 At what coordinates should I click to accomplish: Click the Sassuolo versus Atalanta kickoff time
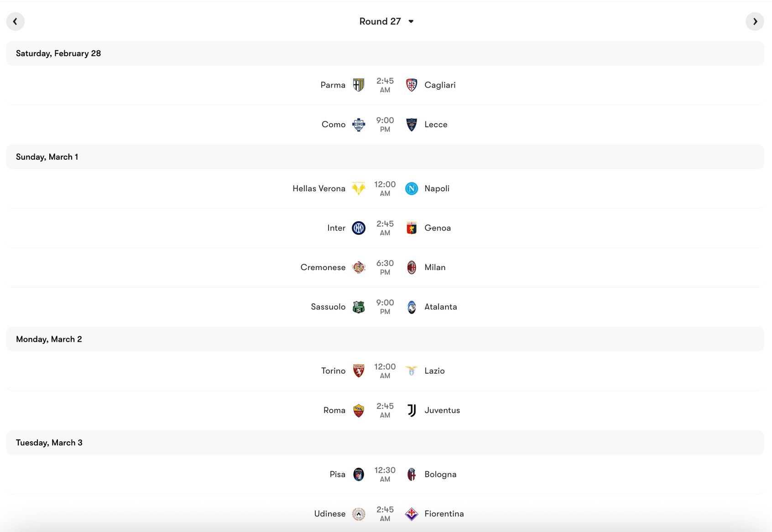385,307
